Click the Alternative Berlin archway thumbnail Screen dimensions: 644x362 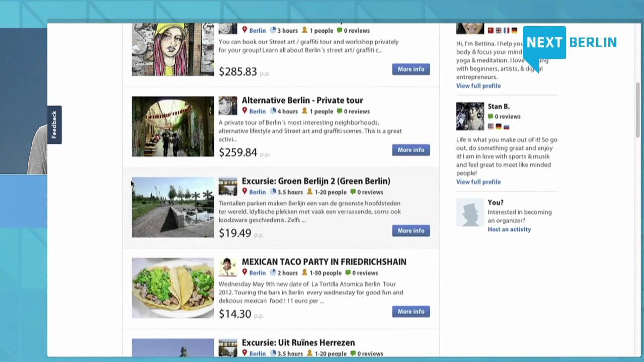click(x=173, y=126)
